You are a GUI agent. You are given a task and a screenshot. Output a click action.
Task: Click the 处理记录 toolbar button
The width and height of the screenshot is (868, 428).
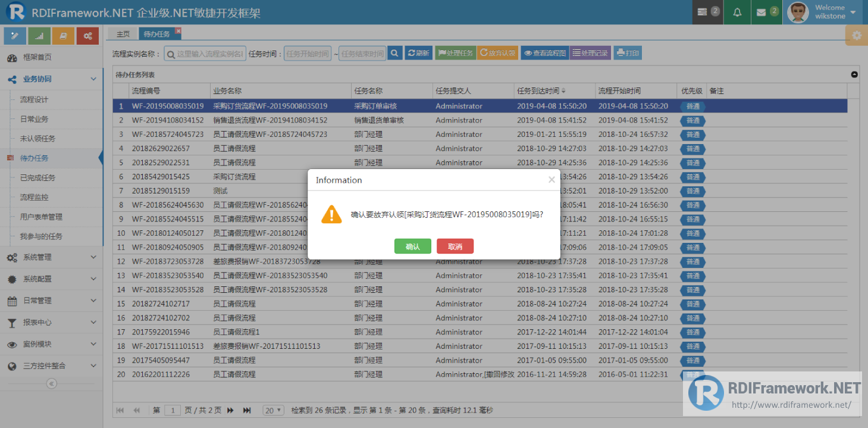pos(590,53)
